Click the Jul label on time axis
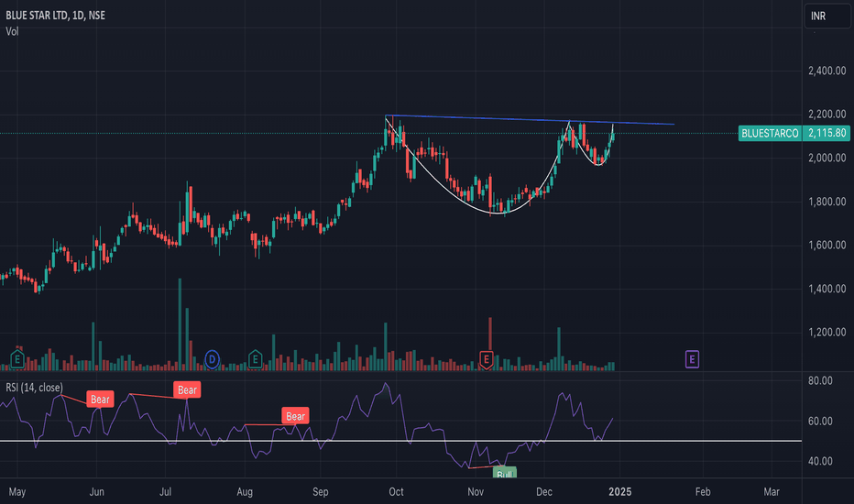The height and width of the screenshot is (504, 854). pyautogui.click(x=165, y=492)
